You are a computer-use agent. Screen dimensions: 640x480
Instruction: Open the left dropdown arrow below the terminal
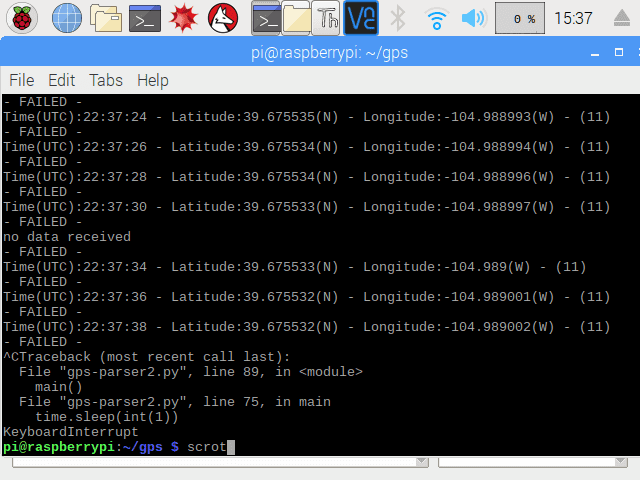click(x=422, y=462)
